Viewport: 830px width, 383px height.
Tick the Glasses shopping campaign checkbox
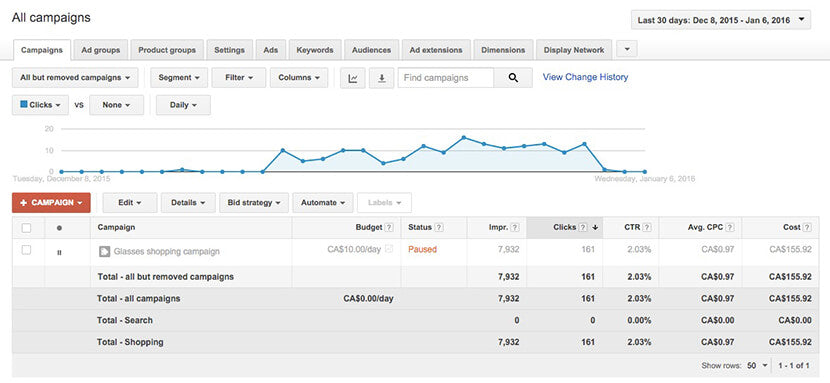(x=26, y=250)
